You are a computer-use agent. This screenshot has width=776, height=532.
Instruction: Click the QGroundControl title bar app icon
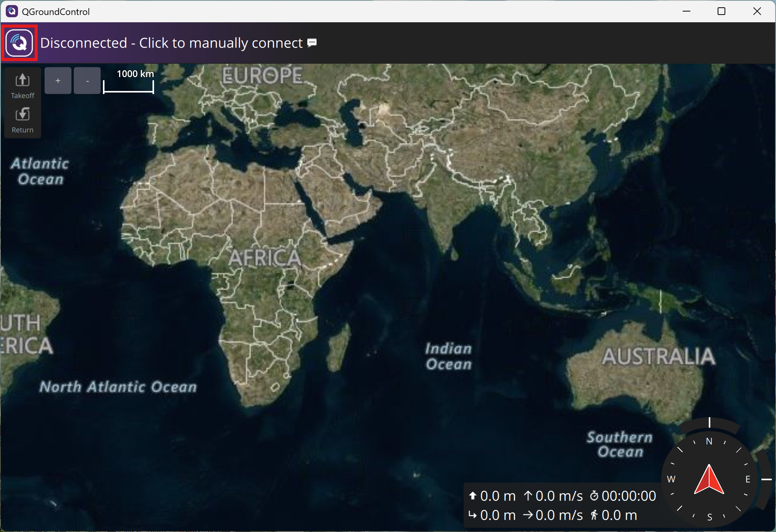12,12
